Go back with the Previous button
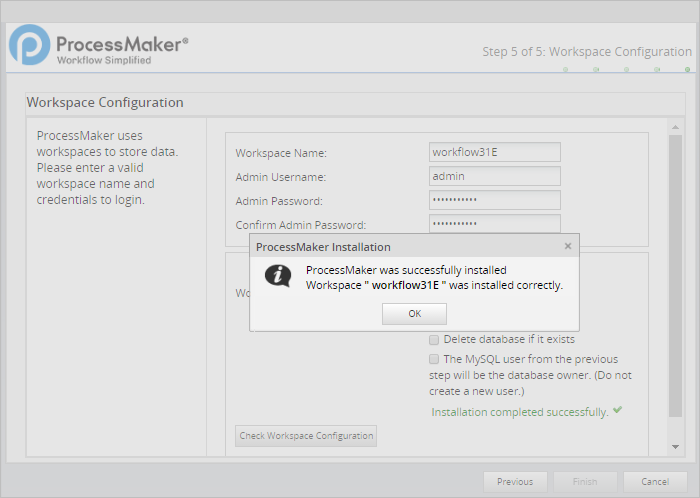 point(515,482)
